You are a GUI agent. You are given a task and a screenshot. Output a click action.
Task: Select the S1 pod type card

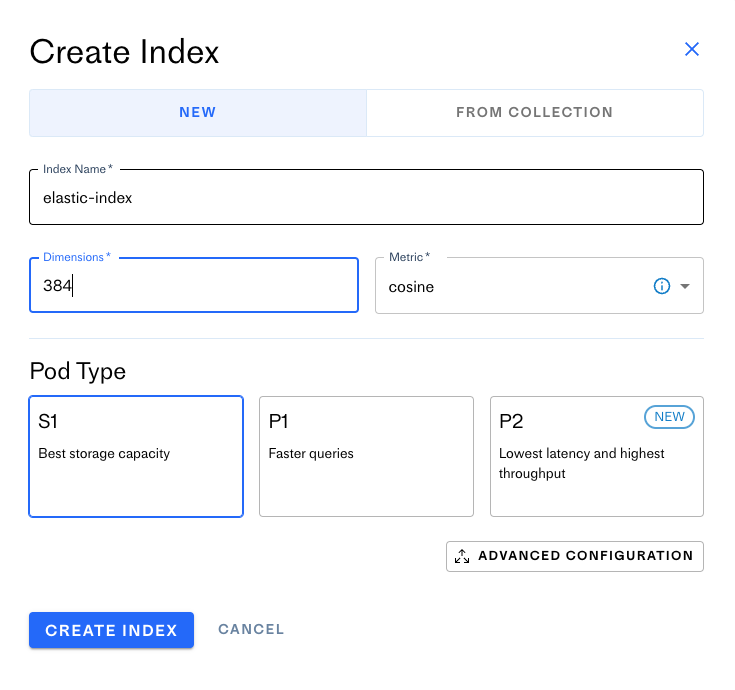[136, 456]
